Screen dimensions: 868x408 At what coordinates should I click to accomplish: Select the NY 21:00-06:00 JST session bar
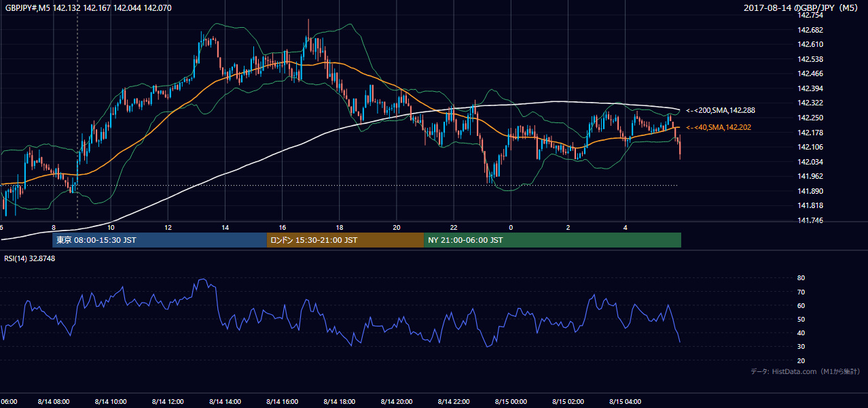pos(552,240)
